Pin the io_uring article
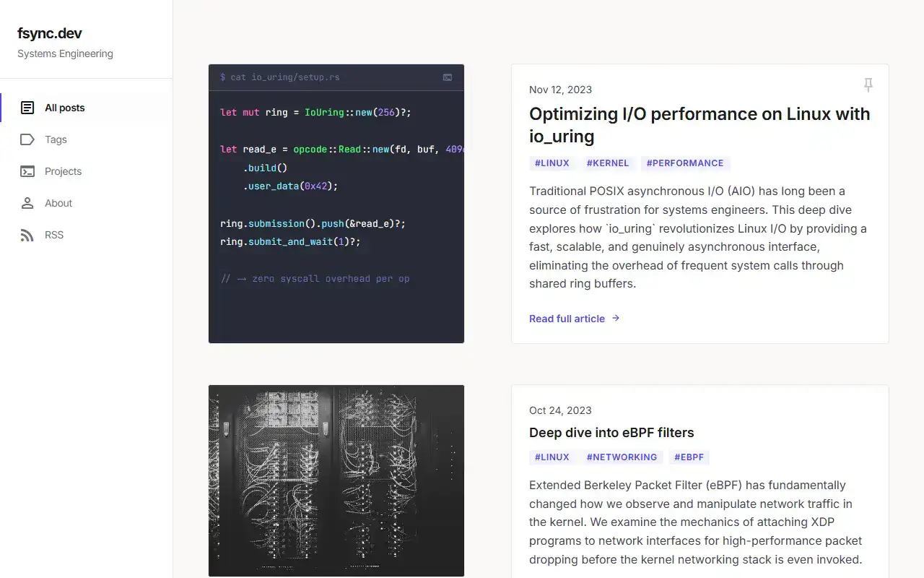 point(868,85)
